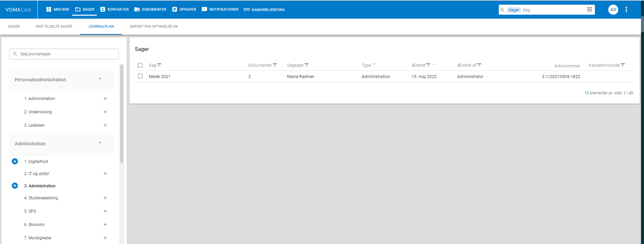The height and width of the screenshot is (244, 644).
Task: Go to Kontakter section
Action: click(x=115, y=9)
